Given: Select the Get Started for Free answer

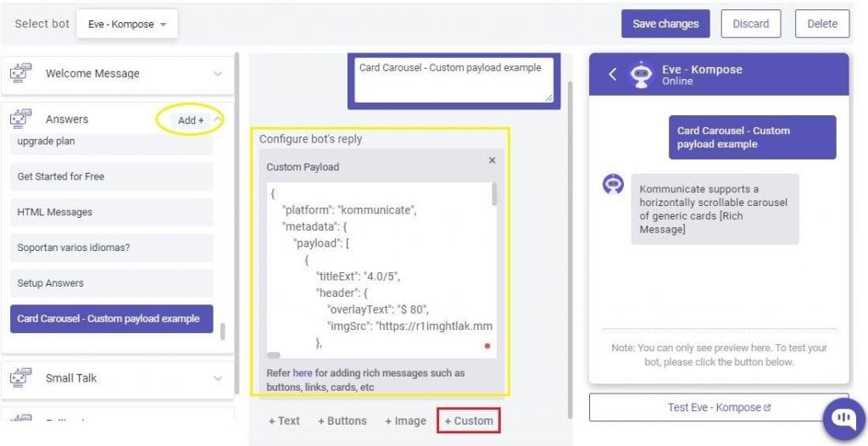Looking at the screenshot, I should tap(111, 176).
